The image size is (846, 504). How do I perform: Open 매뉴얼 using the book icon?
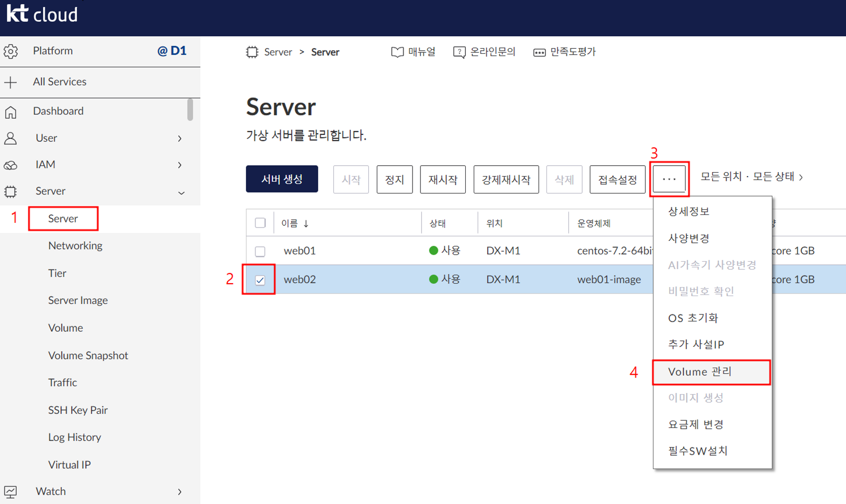pyautogui.click(x=397, y=52)
